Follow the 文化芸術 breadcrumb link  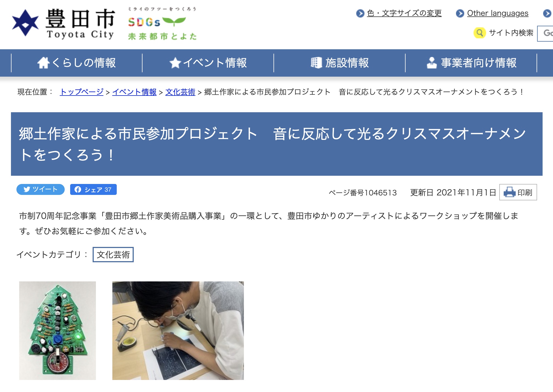[180, 92]
